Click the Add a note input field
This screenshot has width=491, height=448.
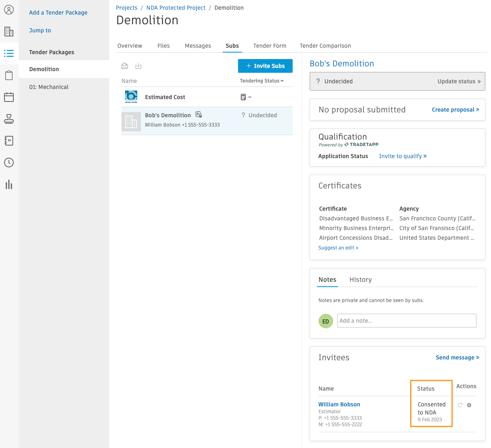407,321
